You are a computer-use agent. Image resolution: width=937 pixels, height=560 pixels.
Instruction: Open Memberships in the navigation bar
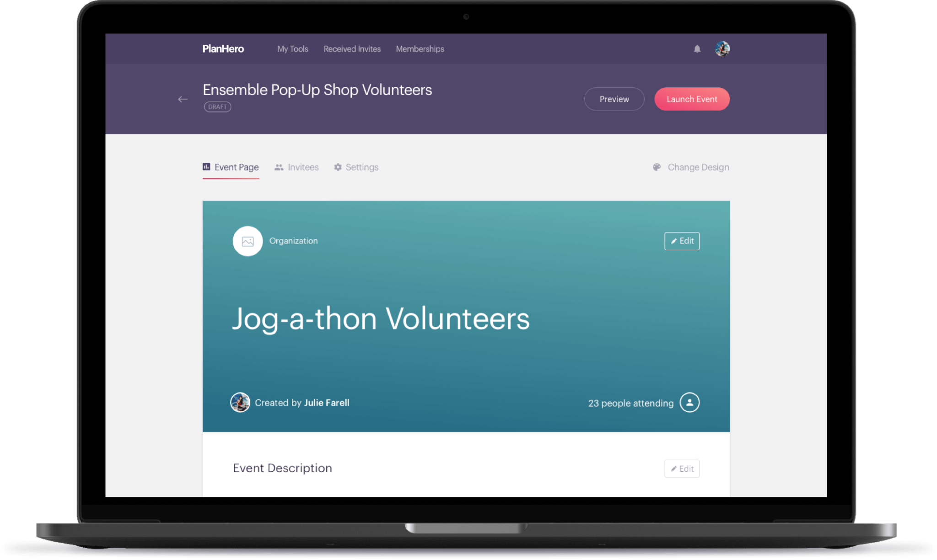(420, 49)
